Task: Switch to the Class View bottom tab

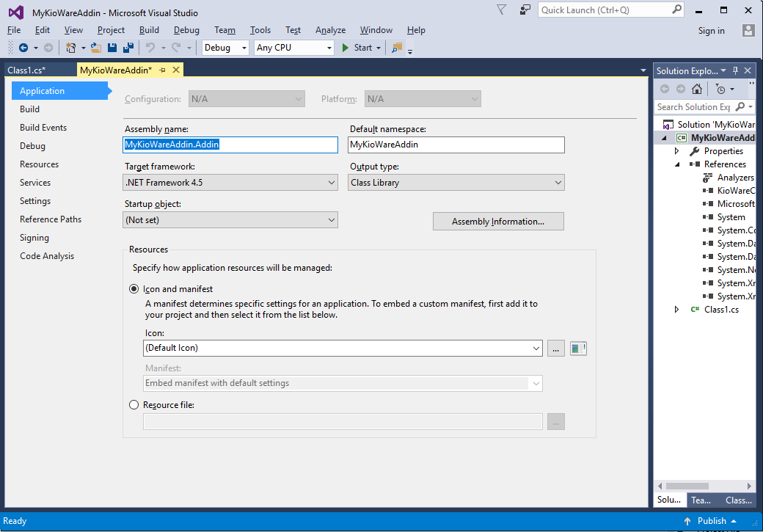Action: (739, 500)
